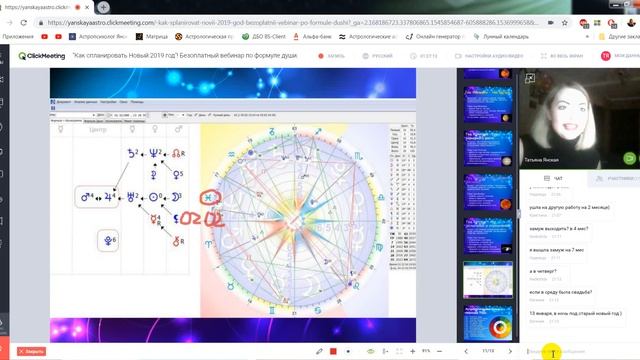This screenshot has height=360, width=640.
Task: Open the Чат tab
Action: (554, 178)
